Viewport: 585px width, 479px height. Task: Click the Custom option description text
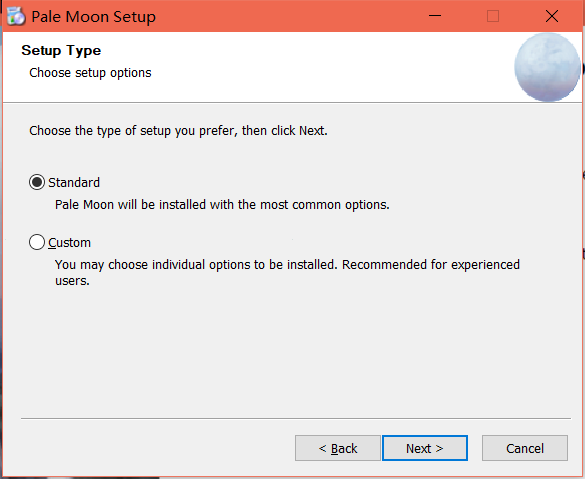[x=287, y=272]
